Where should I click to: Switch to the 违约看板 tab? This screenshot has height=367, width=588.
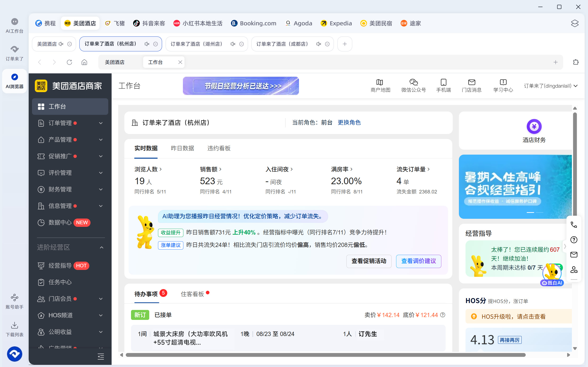click(219, 148)
